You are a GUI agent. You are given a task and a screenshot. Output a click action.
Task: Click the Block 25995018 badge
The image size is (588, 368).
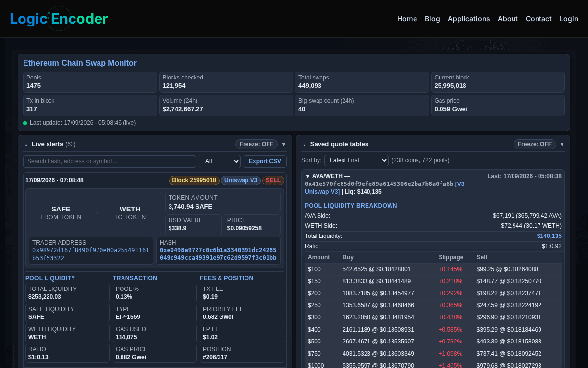(x=194, y=180)
